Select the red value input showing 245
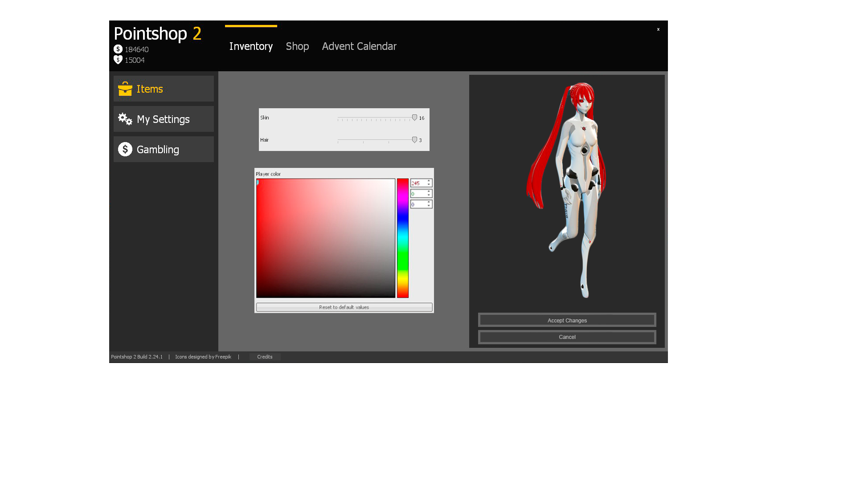Screen dimensions: 868x481 pos(418,183)
